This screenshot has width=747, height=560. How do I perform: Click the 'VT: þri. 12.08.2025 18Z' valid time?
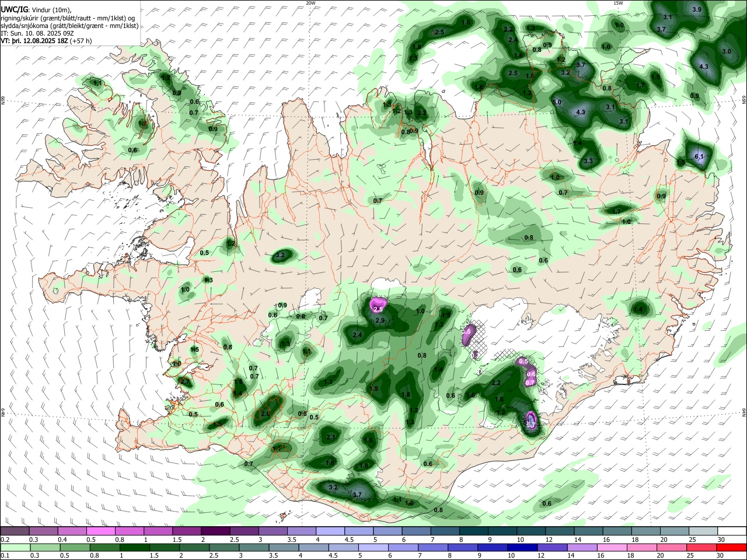34,41
